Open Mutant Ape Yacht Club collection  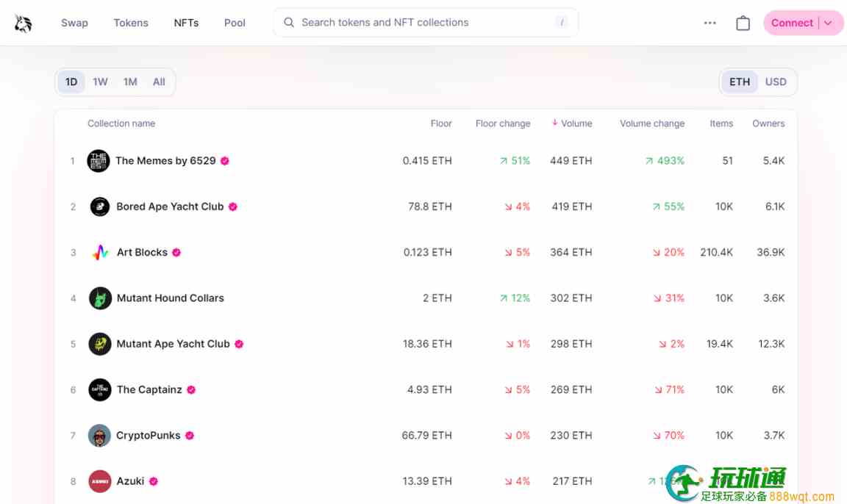(173, 344)
